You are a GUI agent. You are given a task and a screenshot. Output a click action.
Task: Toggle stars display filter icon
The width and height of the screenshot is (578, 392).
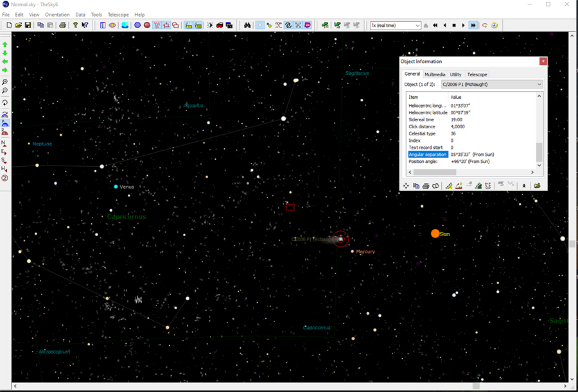click(x=260, y=26)
